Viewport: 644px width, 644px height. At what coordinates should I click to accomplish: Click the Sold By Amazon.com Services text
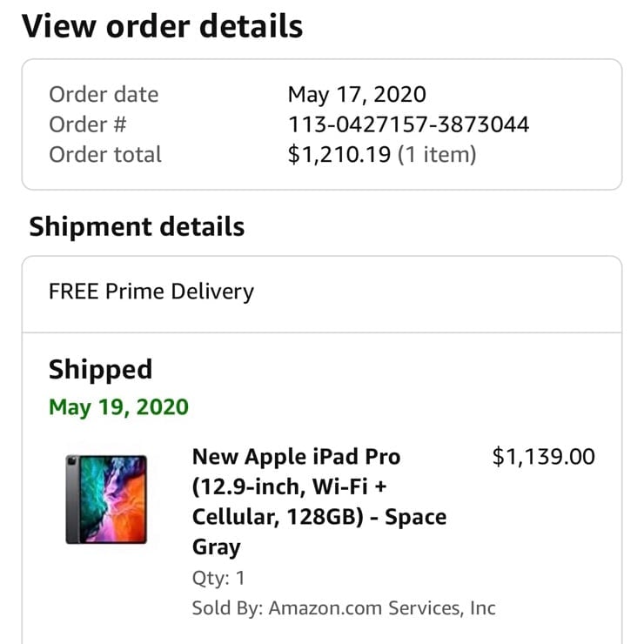pos(344,607)
